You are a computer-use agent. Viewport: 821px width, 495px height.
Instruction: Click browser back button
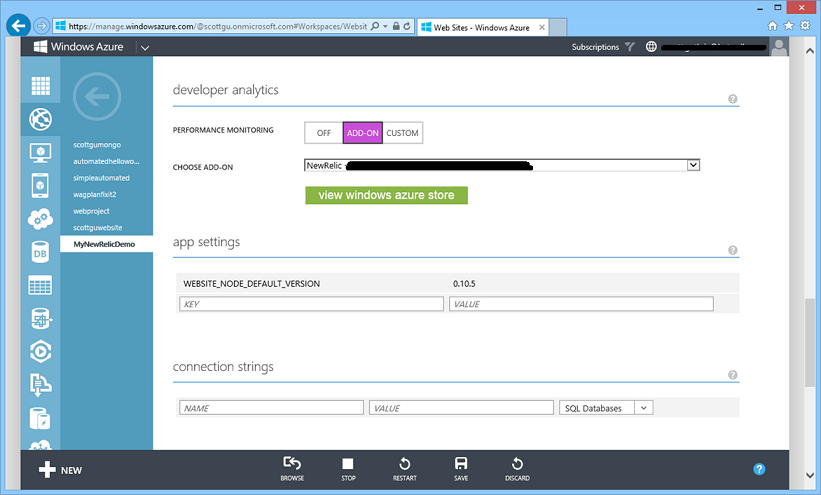point(18,25)
